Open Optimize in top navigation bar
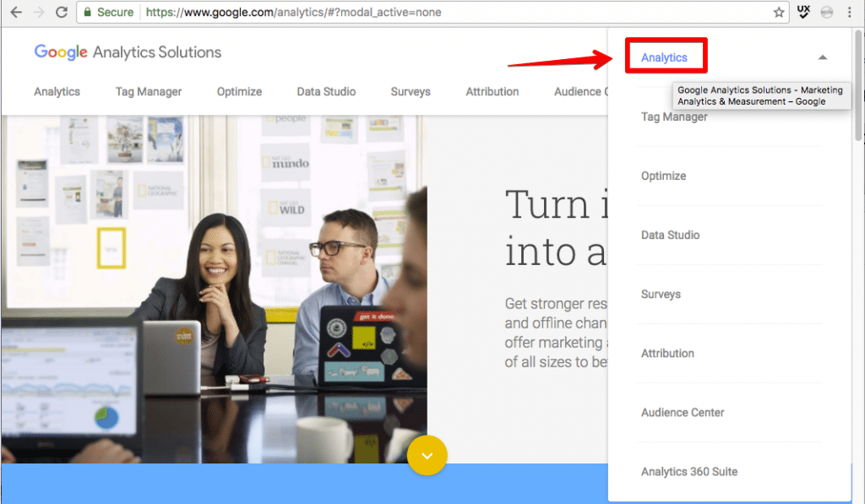 (239, 91)
